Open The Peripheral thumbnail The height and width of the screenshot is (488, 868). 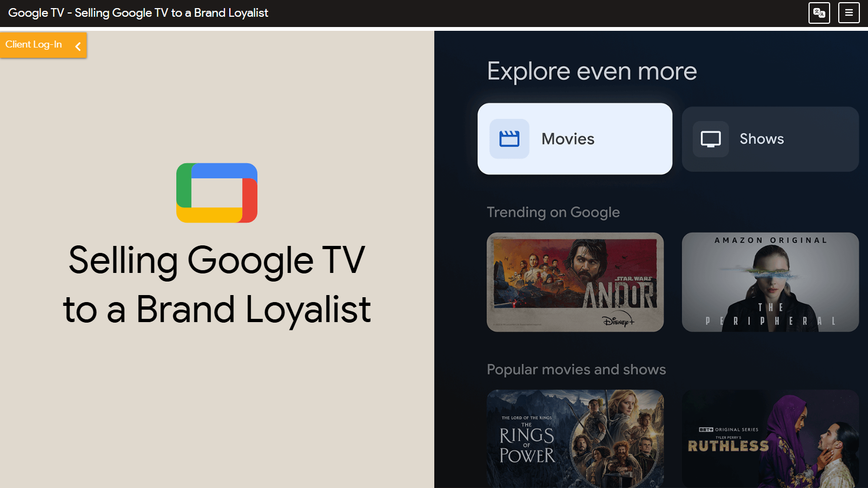coord(770,282)
